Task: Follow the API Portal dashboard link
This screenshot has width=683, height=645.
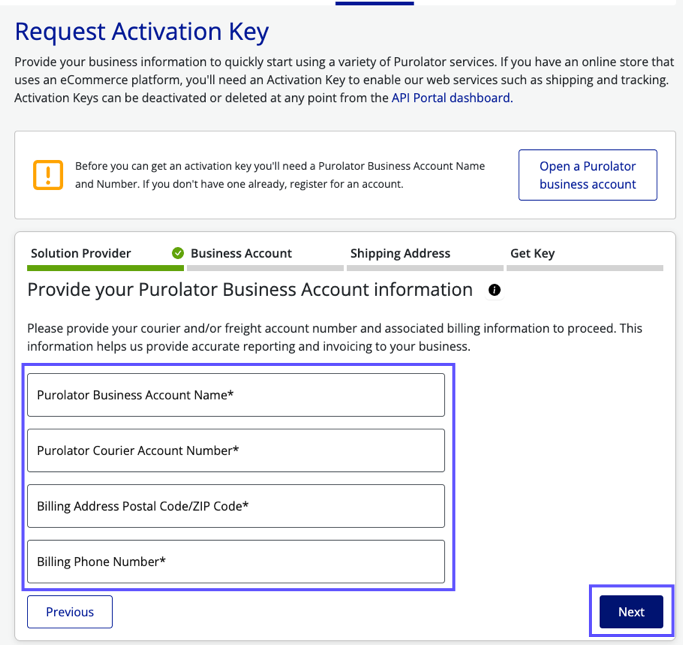Action: pyautogui.click(x=451, y=98)
